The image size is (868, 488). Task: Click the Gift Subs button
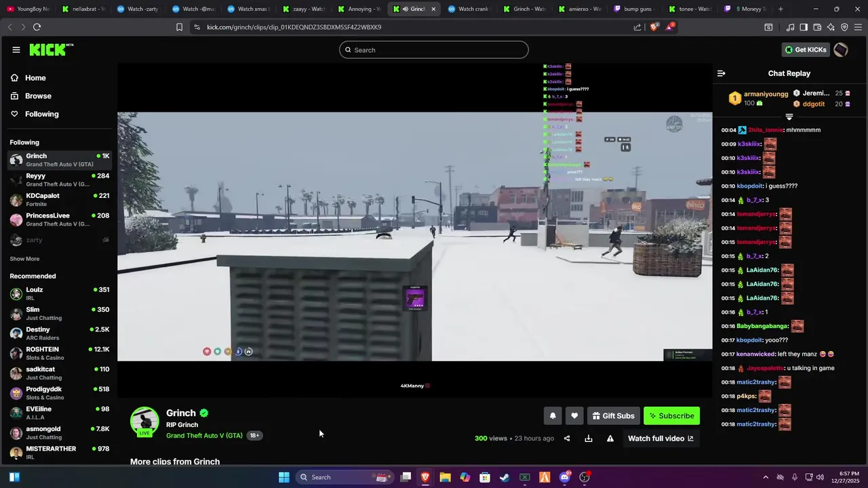613,415
